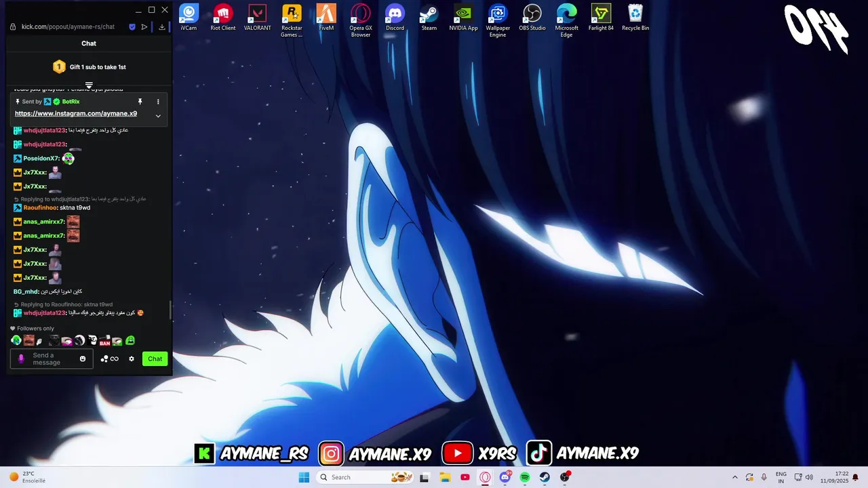Open ENG IN language switcher
The height and width of the screenshot is (488, 868).
781,477
